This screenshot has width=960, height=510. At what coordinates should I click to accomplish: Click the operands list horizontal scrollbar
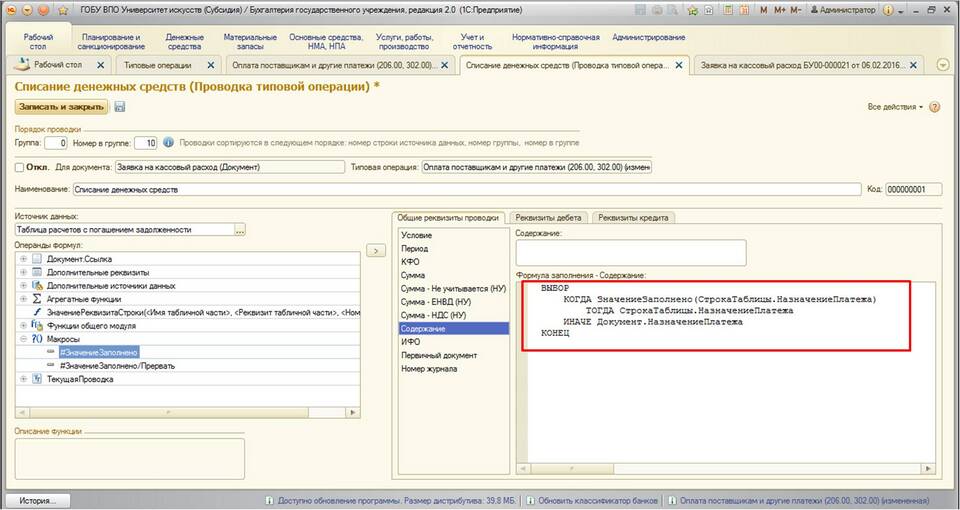click(187, 413)
